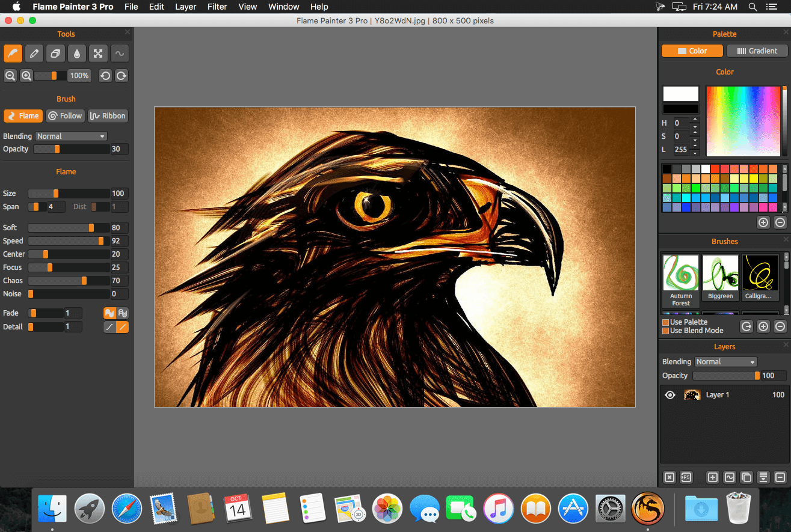791x532 pixels.
Task: Open the Brush Blending dropdown set to Normal
Action: tap(71, 136)
